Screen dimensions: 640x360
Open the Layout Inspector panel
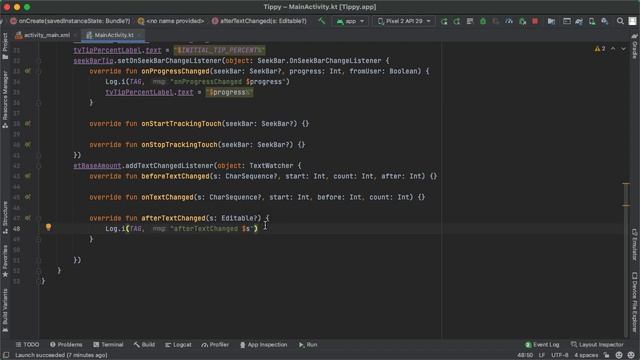597,344
